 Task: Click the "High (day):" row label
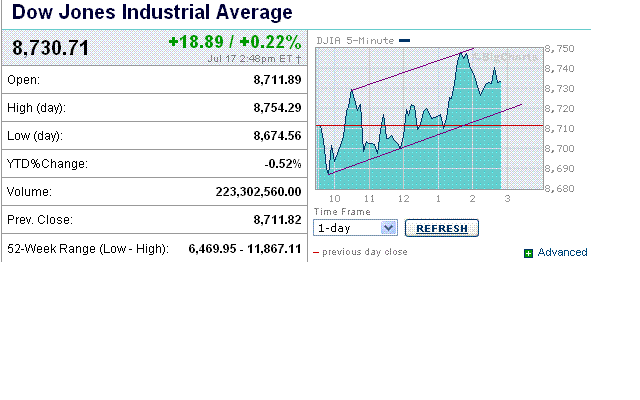(x=36, y=108)
